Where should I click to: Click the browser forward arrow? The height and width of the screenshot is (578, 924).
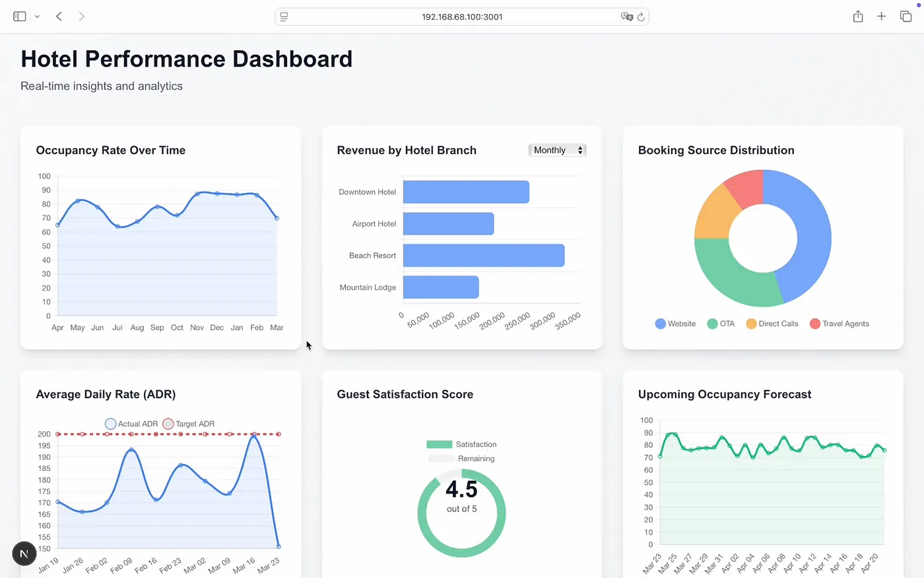point(81,17)
